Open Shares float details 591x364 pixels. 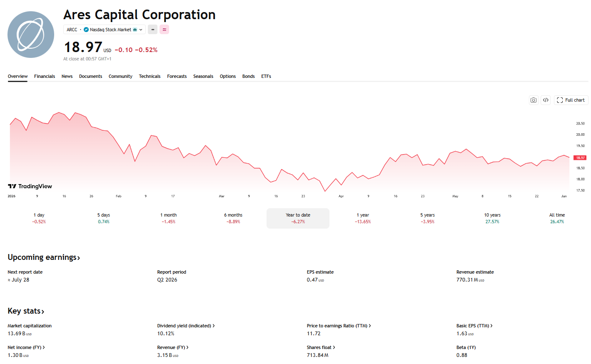[321, 347]
